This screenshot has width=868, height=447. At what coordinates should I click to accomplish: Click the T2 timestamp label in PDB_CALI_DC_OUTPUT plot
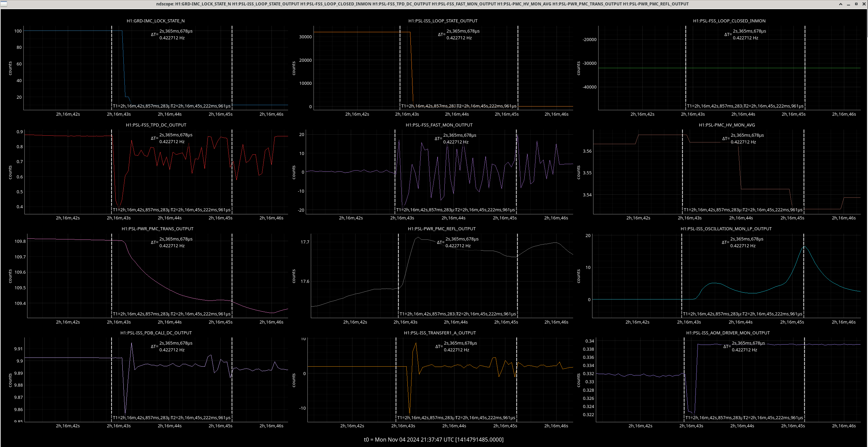click(x=201, y=417)
